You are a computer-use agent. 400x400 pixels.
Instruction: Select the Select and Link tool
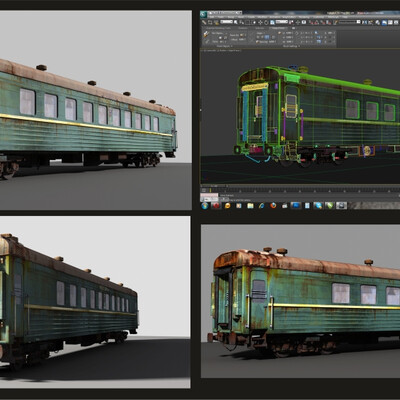204,22
